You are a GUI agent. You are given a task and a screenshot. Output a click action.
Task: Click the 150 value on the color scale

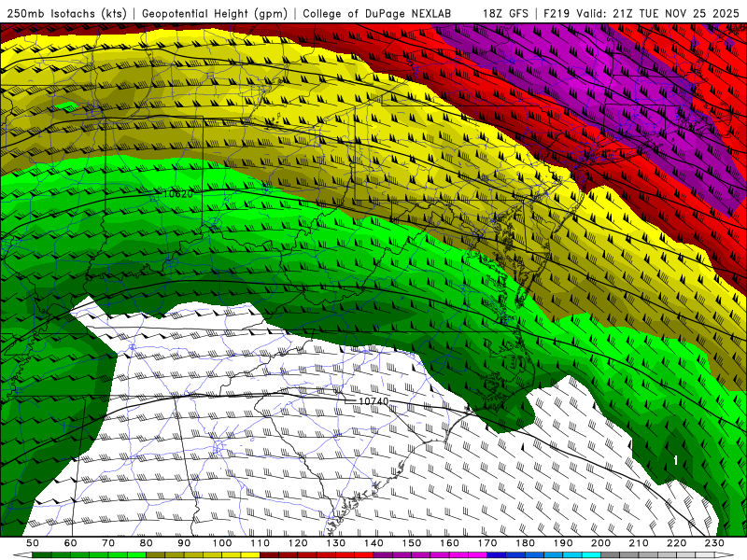pos(411,543)
